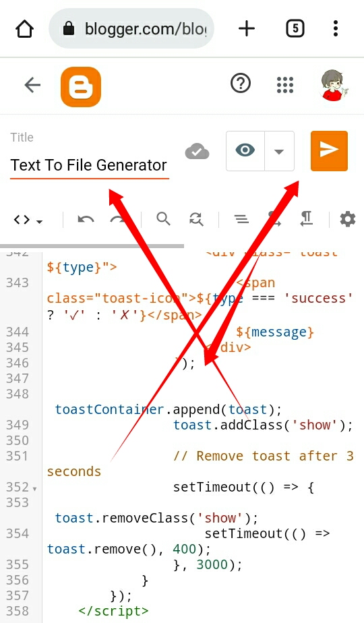Place cursor on toast.addClass('show') line
Viewport: 364px width, 623px height.
tap(263, 425)
